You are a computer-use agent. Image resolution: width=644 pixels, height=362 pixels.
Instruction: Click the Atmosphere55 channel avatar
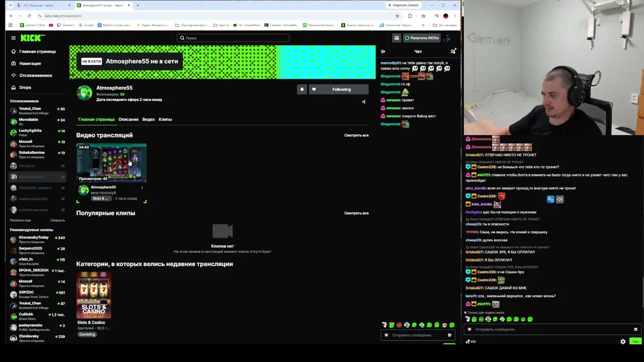pos(85,93)
